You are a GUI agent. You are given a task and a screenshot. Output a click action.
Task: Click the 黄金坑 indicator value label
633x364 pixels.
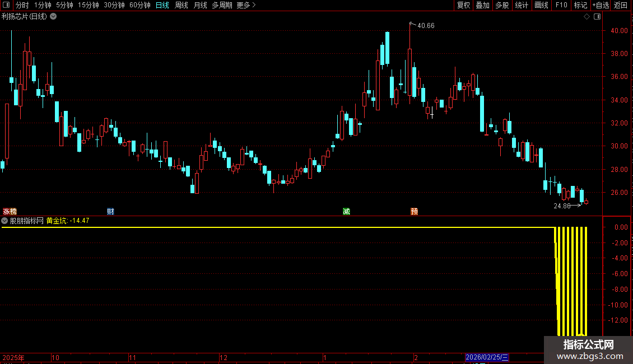[68, 221]
